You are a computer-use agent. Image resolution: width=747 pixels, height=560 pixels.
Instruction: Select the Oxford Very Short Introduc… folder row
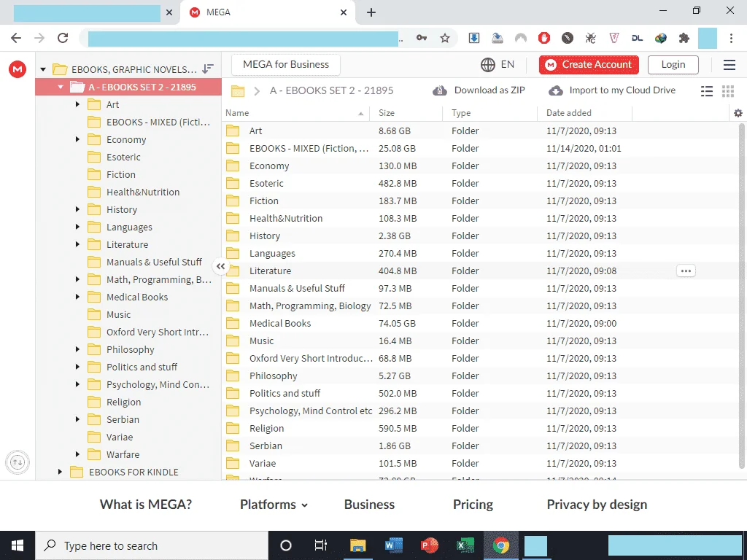point(480,359)
